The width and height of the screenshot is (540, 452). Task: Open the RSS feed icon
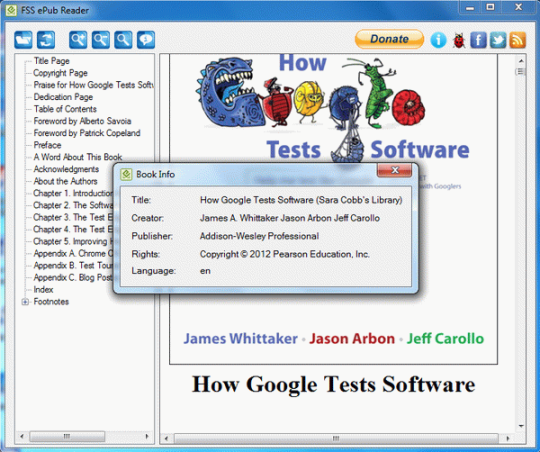tap(518, 40)
